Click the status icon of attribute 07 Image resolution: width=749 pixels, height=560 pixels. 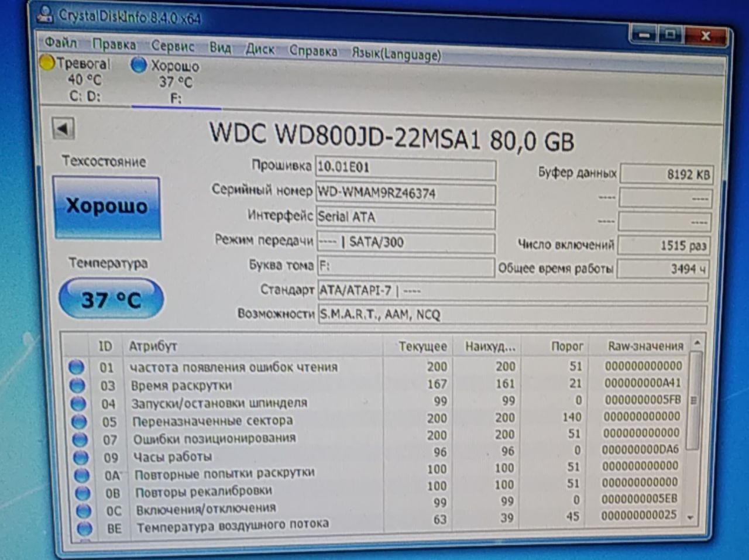click(80, 439)
